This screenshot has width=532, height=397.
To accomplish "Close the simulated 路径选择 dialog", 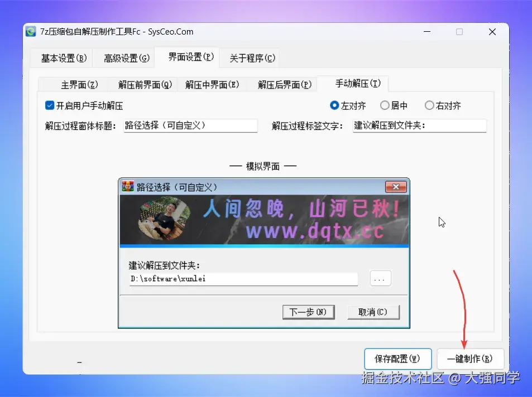I will pyautogui.click(x=396, y=187).
